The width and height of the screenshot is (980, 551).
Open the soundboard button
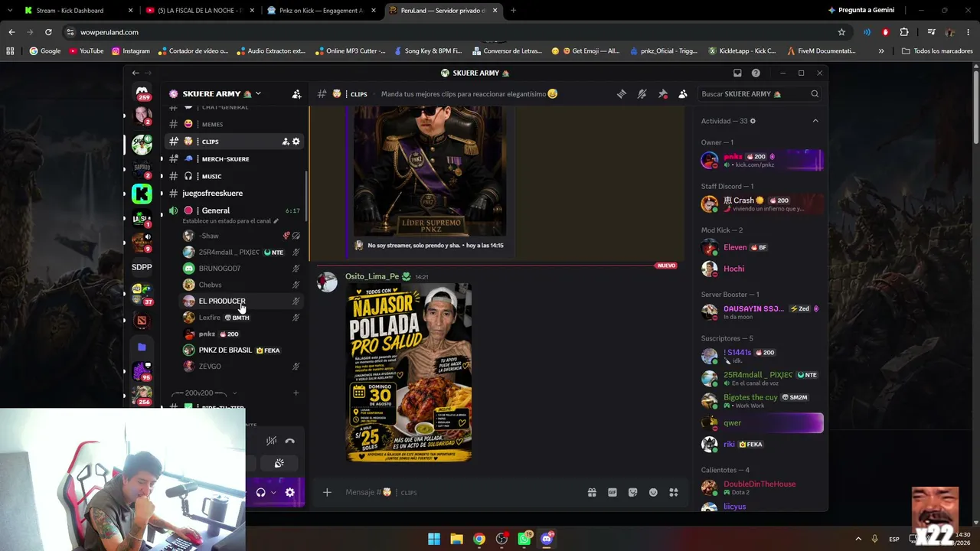[x=279, y=463]
